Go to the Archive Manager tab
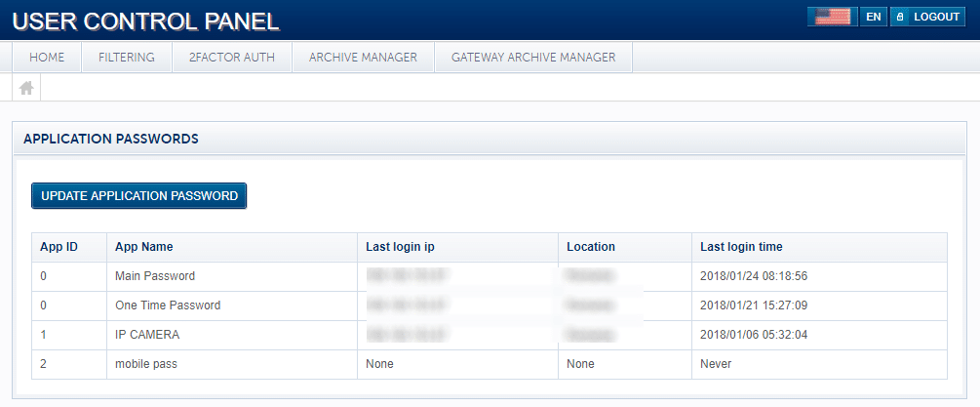980x407 pixels. (363, 58)
